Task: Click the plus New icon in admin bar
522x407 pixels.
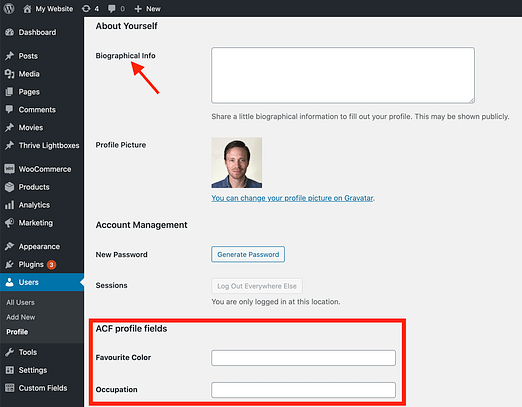Action: click(138, 9)
